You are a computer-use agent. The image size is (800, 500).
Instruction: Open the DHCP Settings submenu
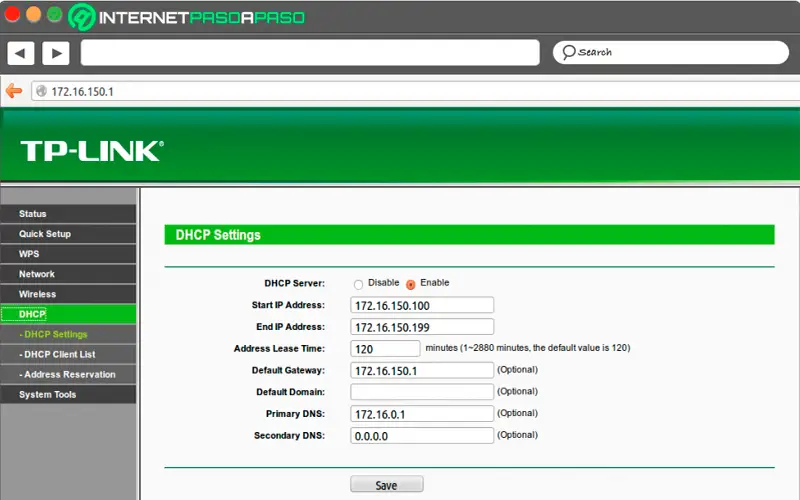[x=68, y=334]
